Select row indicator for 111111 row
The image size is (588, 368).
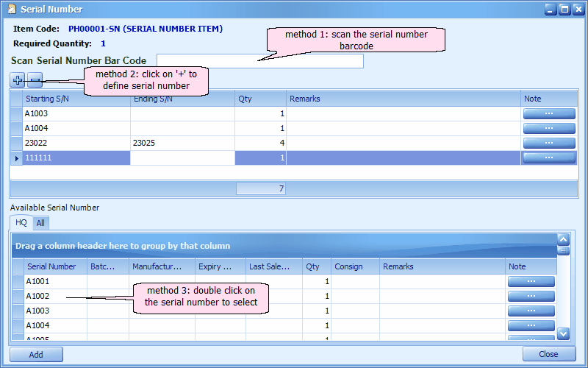pos(16,158)
